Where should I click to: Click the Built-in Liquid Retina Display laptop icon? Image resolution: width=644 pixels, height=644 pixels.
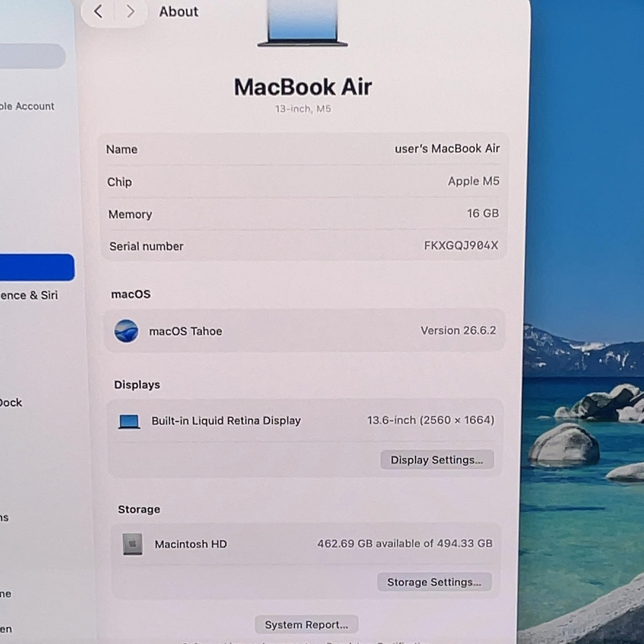point(129,422)
